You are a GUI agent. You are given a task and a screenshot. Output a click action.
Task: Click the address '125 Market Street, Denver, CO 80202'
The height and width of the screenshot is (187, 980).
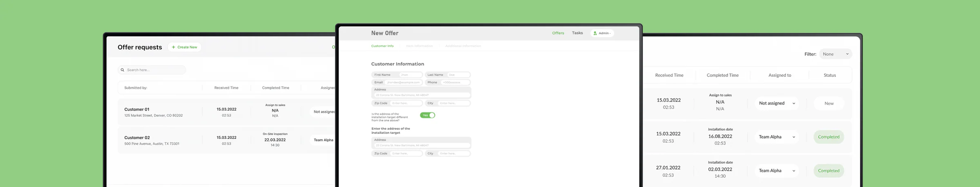(x=154, y=116)
